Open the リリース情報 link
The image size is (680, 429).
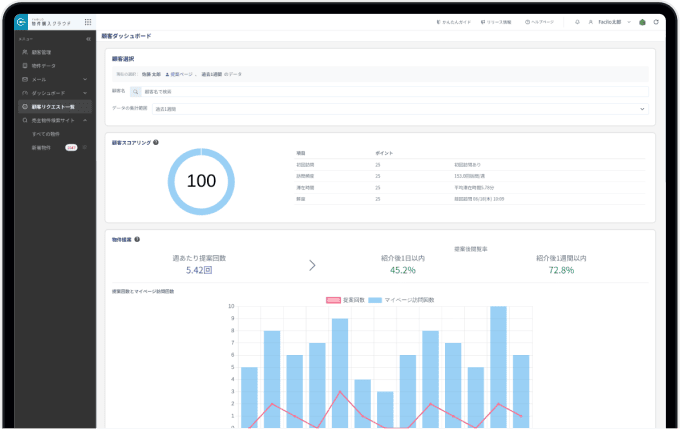496,22
